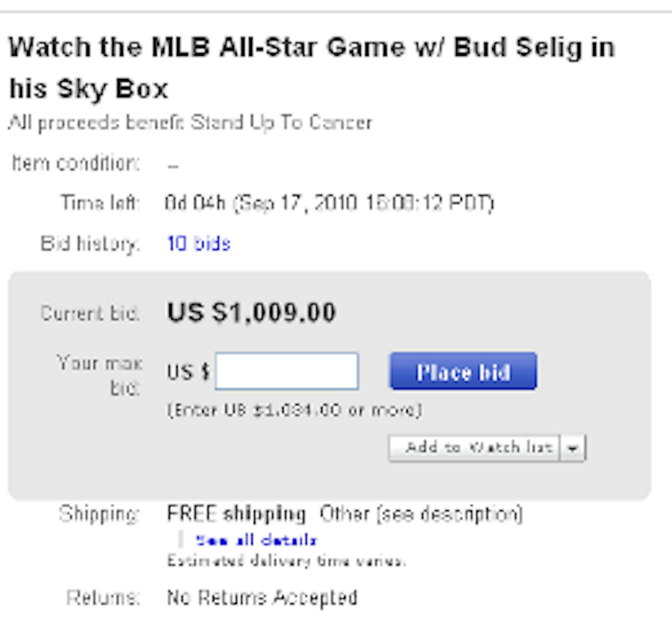672x618 pixels.
Task: Click the auction end date and time
Action: point(363,203)
